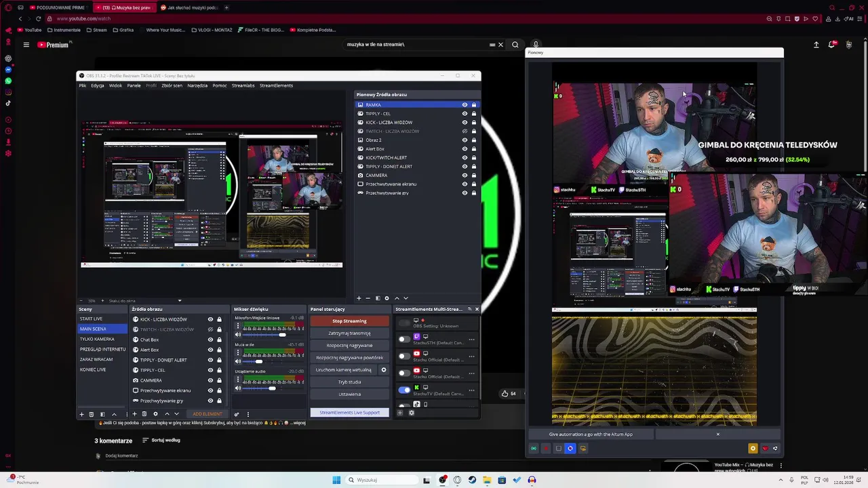868x488 pixels.
Task: Click the YouTube search magnifier button
Action: tap(515, 45)
